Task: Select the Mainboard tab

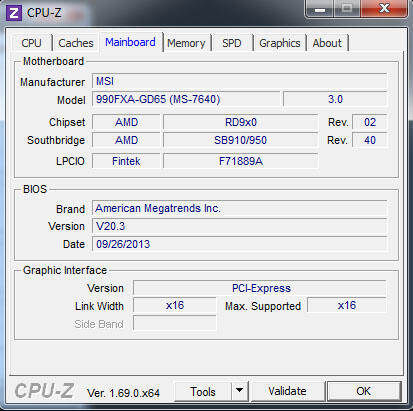Action: pyautogui.click(x=130, y=42)
